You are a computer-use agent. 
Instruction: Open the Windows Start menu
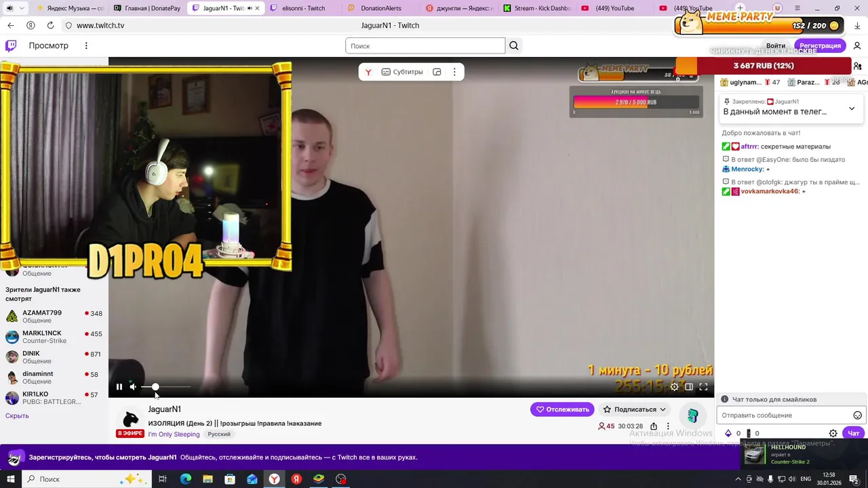click(11, 479)
